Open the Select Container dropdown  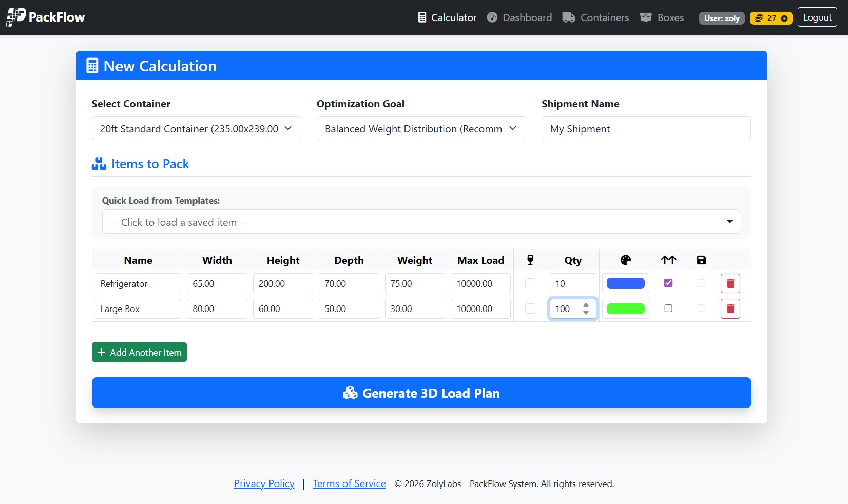(196, 128)
